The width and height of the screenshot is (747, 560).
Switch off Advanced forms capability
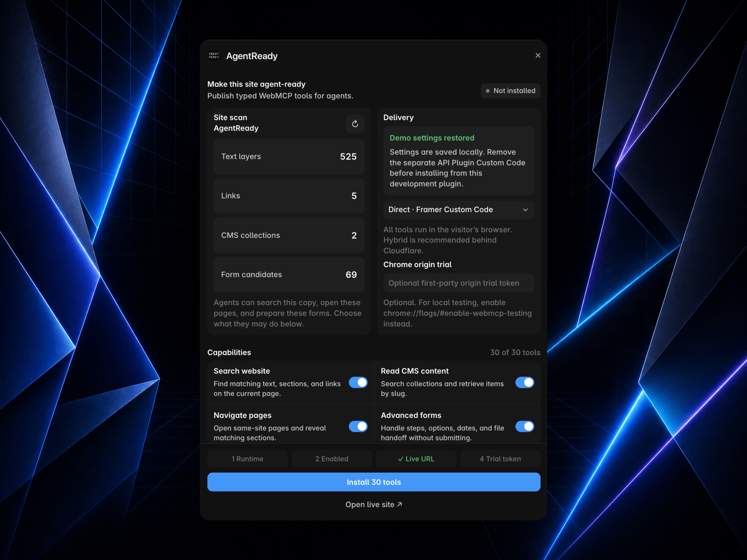(x=525, y=427)
